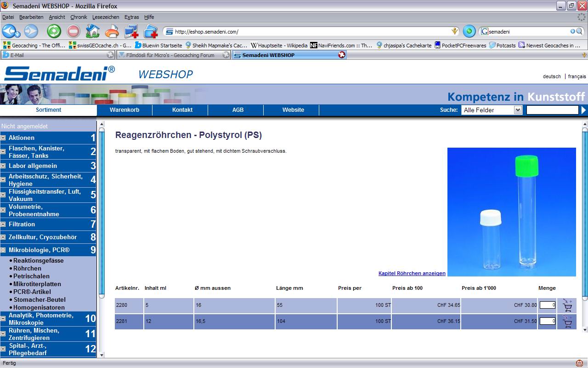588x368 pixels.
Task: Open the Warenkorb navigation tab
Action: click(124, 110)
